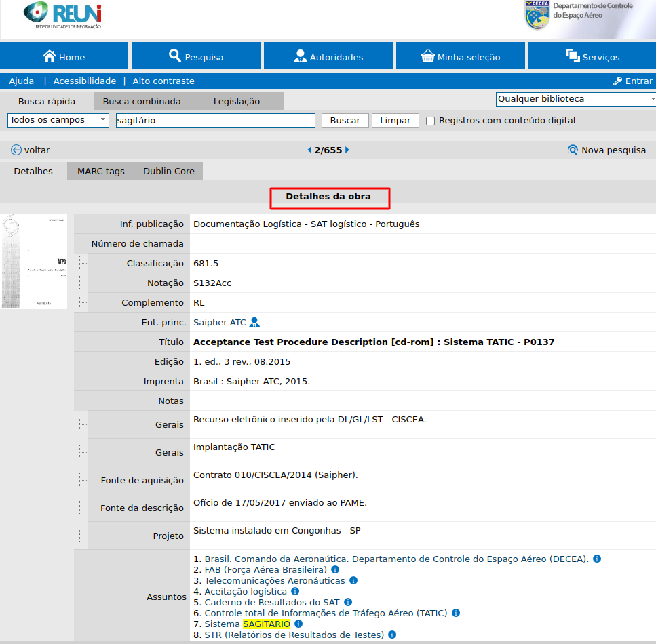Screen dimensions: 656x644
Task: Click the Home house icon
Action: coord(50,56)
